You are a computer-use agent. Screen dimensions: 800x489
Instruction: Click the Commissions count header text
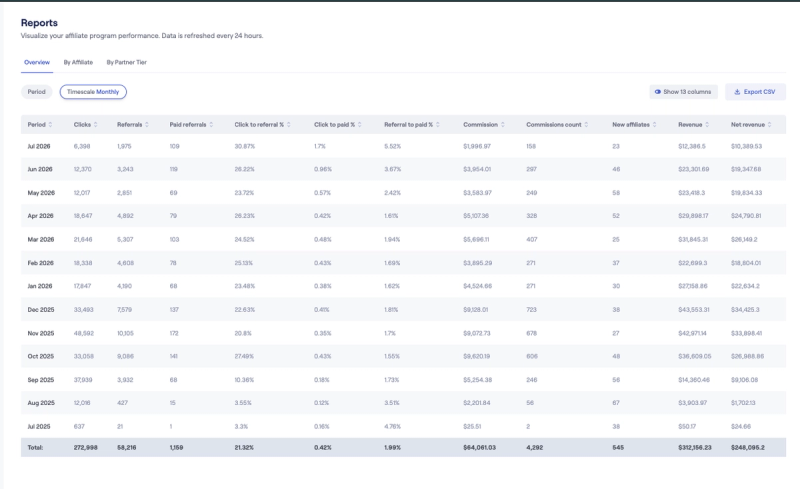[x=554, y=125]
